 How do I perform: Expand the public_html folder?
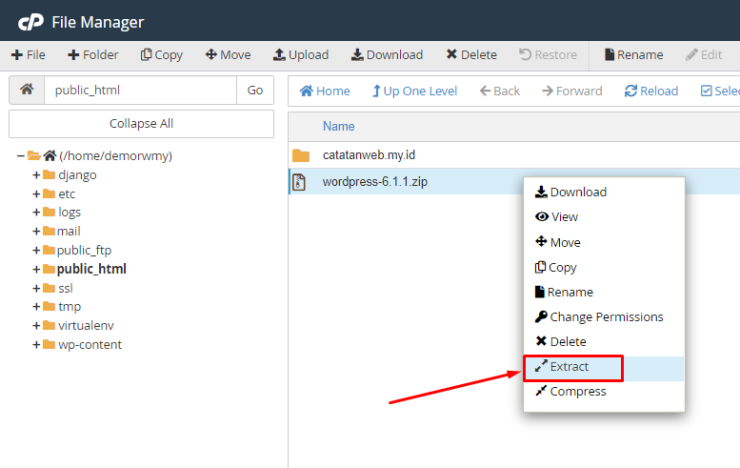(x=36, y=269)
